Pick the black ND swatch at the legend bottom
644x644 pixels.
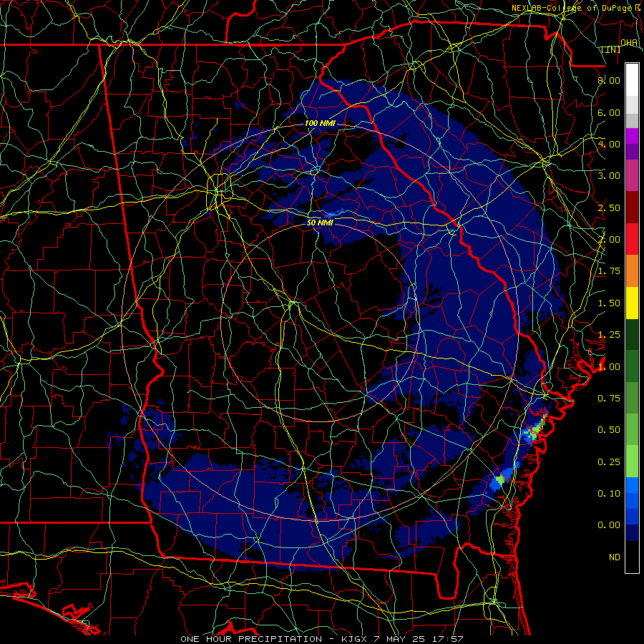(632, 557)
